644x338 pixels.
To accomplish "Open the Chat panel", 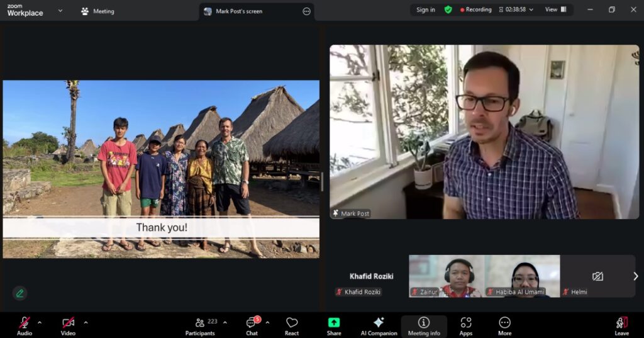I will click(252, 325).
